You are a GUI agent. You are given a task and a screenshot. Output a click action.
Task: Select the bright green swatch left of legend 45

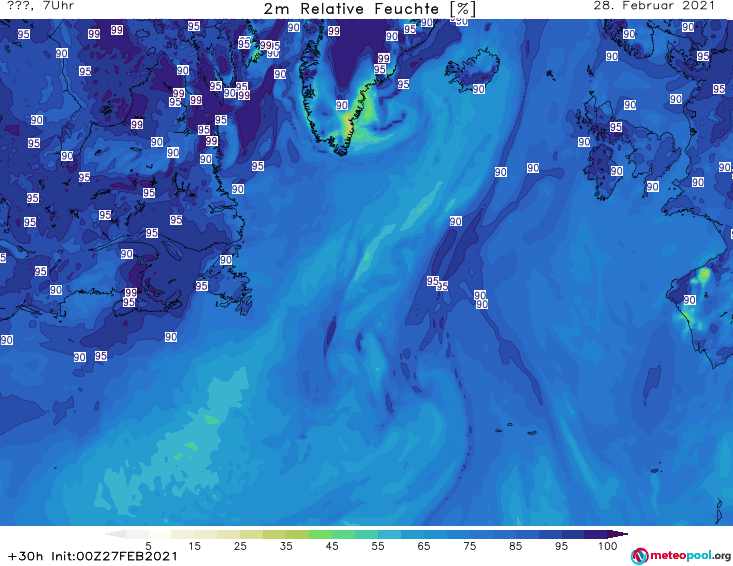click(x=320, y=534)
